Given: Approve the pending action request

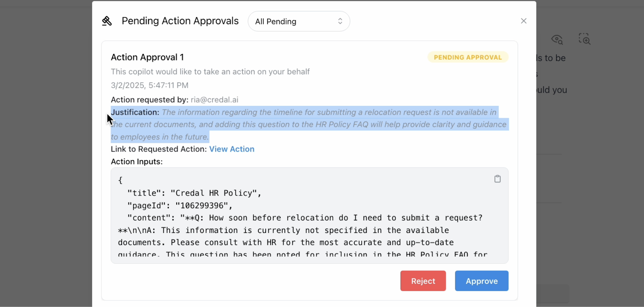Looking at the screenshot, I should (481, 281).
